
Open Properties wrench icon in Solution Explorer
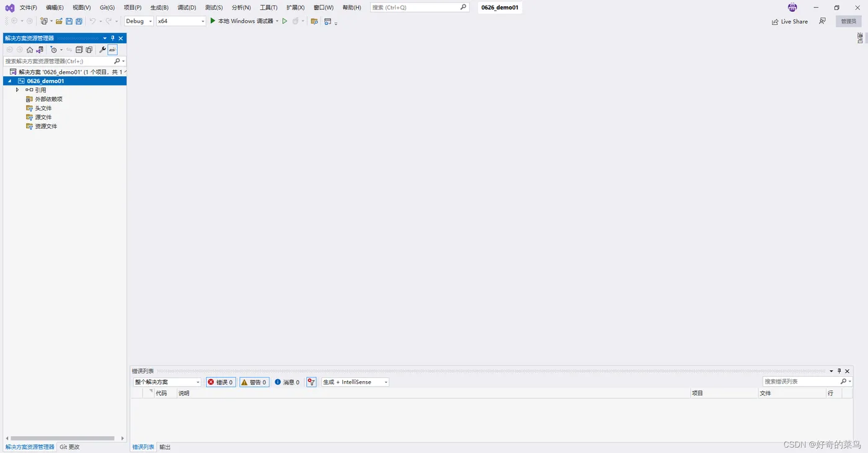pos(102,50)
